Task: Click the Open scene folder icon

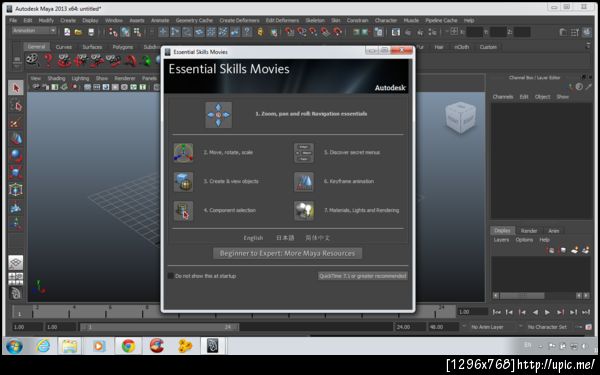Action: [78, 32]
